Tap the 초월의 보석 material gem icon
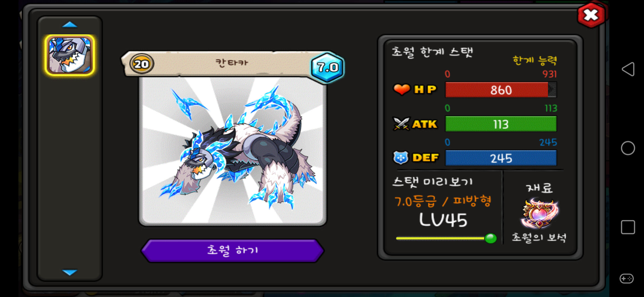Viewport: 644px width, 297px height. [x=539, y=213]
